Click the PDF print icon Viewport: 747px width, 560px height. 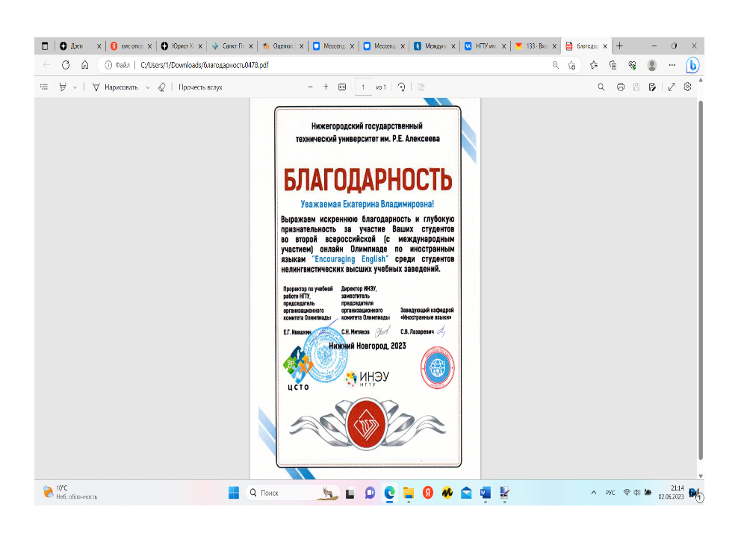tap(620, 87)
